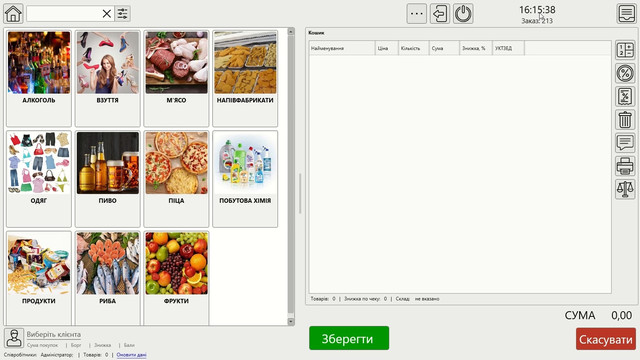Open the quantity calculator icon
The height and width of the screenshot is (360, 640).
pyautogui.click(x=625, y=50)
